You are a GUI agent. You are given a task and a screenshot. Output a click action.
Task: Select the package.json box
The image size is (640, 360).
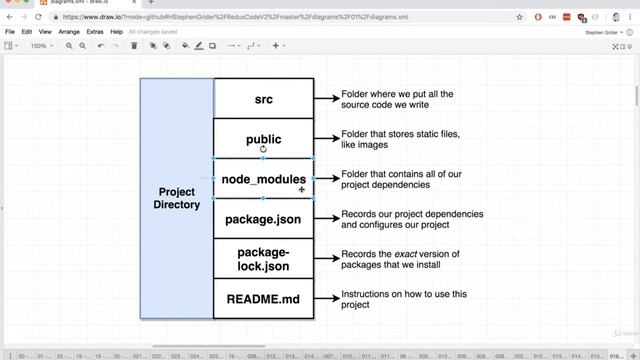264,218
